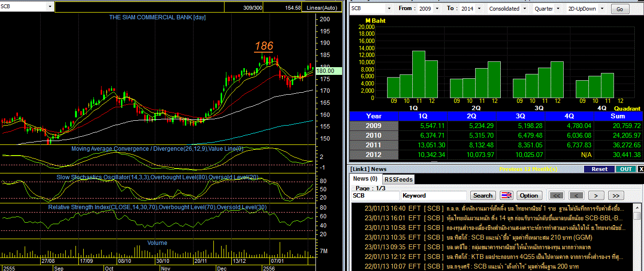The width and height of the screenshot is (644, 271).
Task: Open the 23/01/13 16:01 news item
Action: 491,218
